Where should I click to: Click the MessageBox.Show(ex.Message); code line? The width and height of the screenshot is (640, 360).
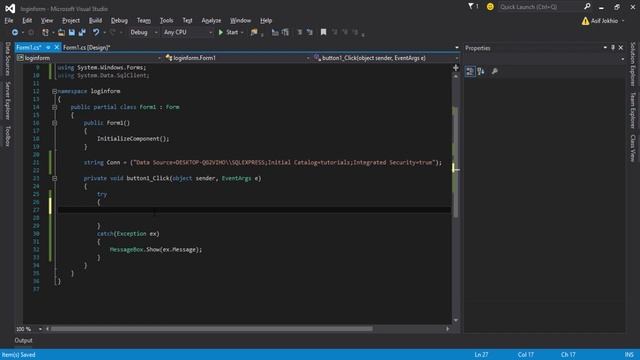pos(156,250)
